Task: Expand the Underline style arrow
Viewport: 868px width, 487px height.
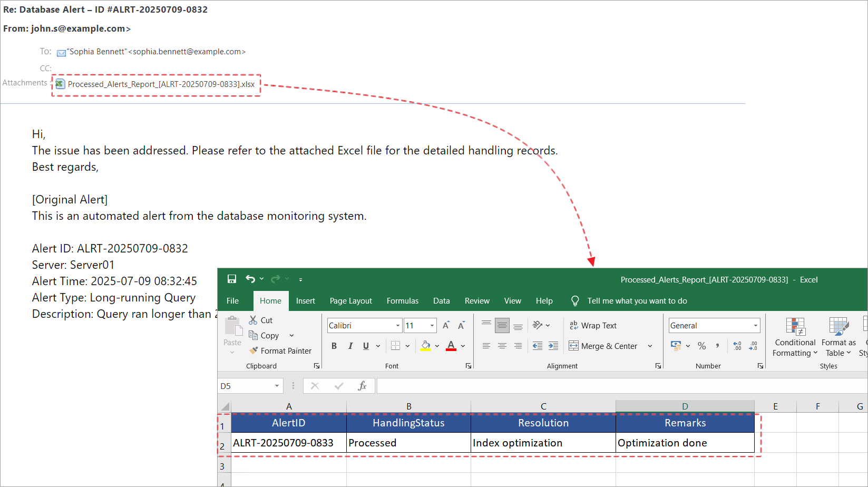Action: (378, 346)
